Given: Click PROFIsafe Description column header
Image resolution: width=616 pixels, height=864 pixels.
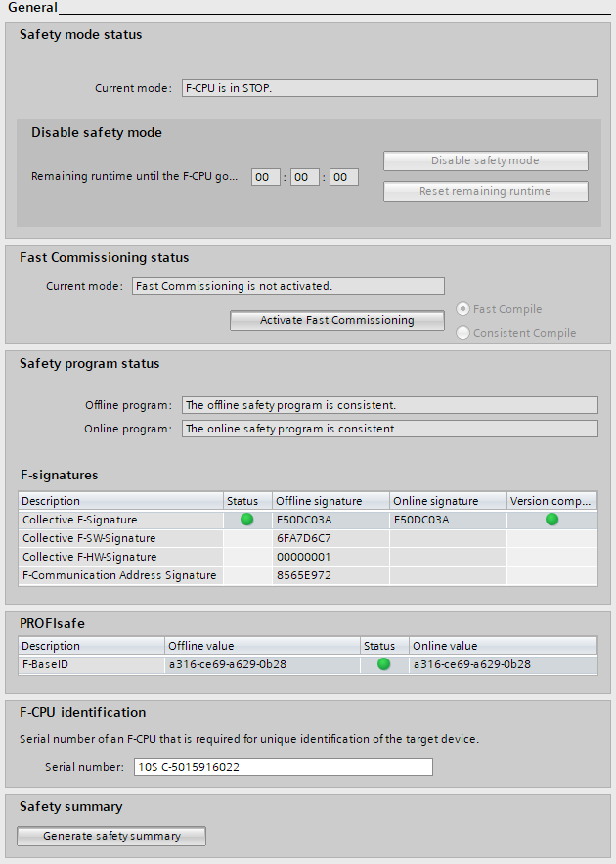Looking at the screenshot, I should coord(91,646).
